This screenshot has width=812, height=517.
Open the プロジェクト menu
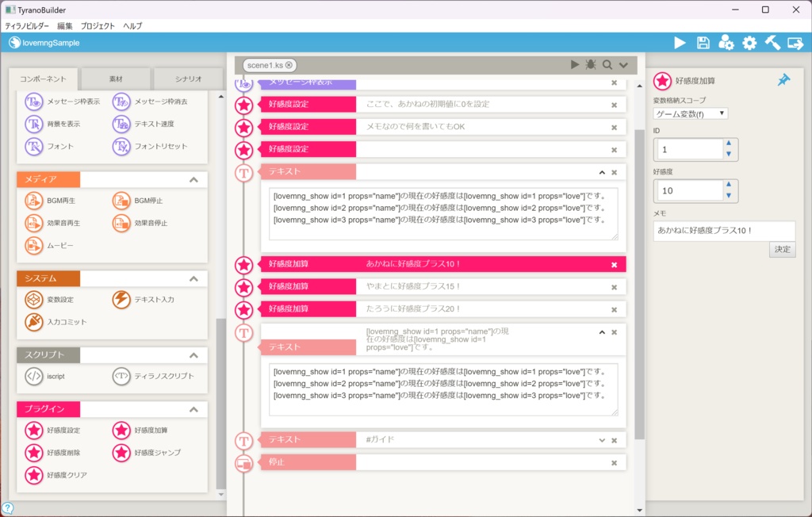point(98,26)
